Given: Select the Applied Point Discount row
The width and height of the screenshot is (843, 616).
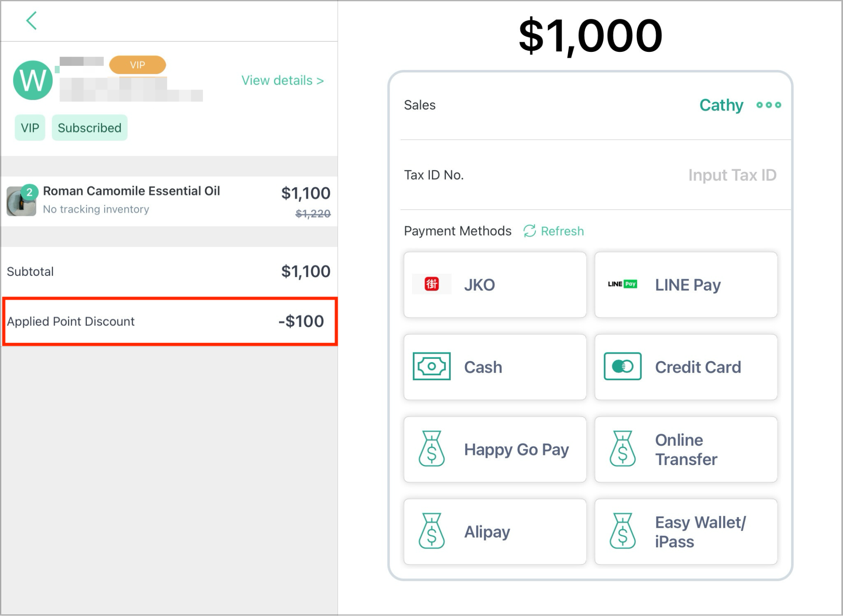Looking at the screenshot, I should point(170,321).
